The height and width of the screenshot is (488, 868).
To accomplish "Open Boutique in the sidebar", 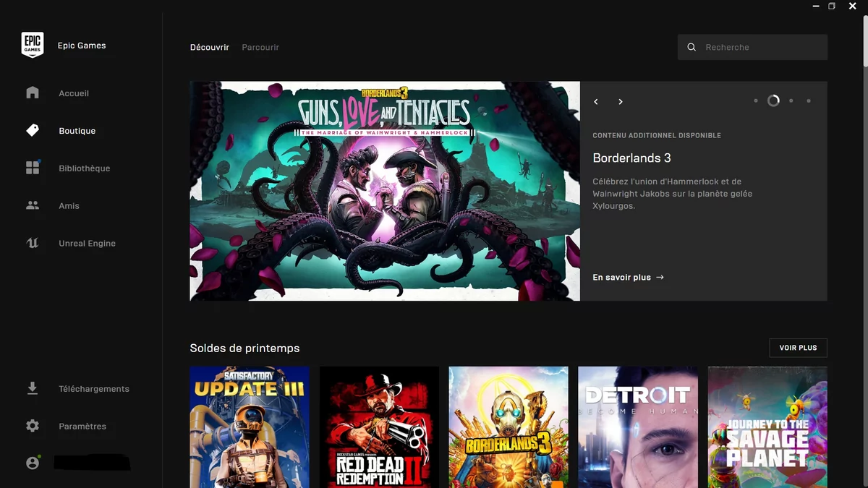I will coord(77,131).
